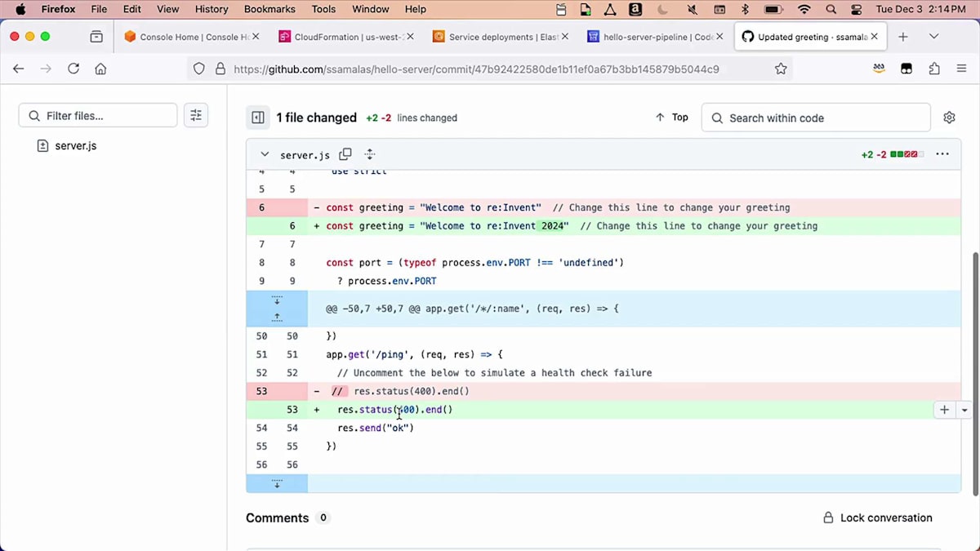Open dropdown arrow next to line 53 plus
The image size is (980, 551).
click(x=964, y=410)
